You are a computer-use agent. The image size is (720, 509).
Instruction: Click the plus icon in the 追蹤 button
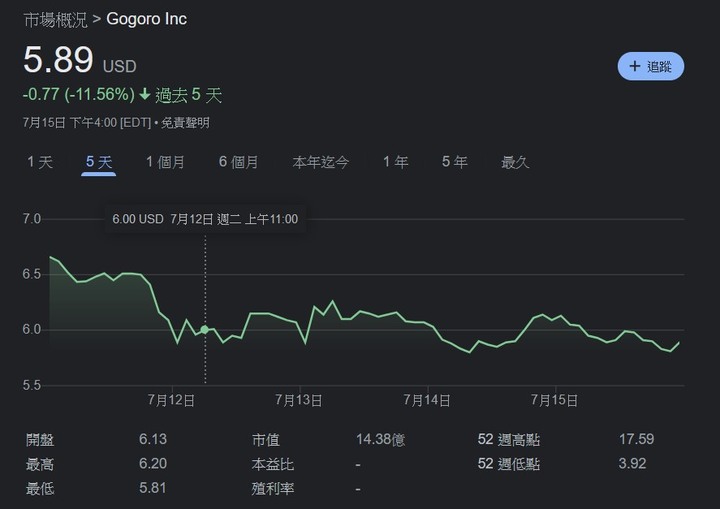(x=635, y=66)
